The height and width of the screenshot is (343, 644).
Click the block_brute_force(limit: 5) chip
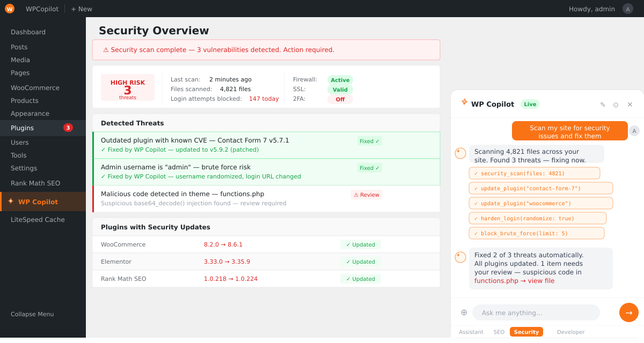(x=537, y=233)
